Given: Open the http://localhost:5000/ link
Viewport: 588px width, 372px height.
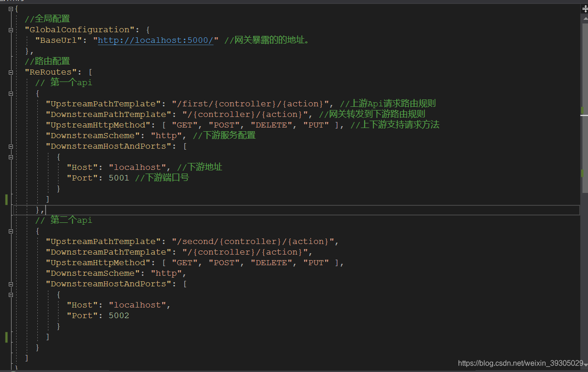Looking at the screenshot, I should click(155, 40).
